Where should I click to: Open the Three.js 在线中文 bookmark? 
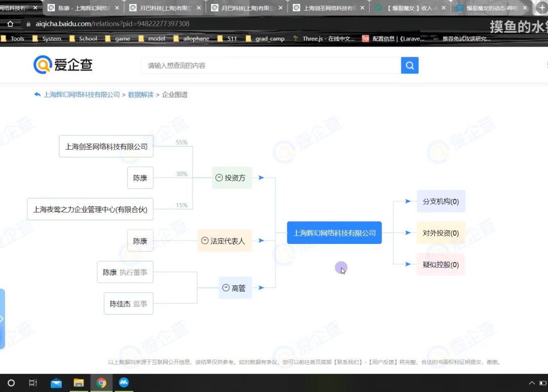[x=324, y=39]
